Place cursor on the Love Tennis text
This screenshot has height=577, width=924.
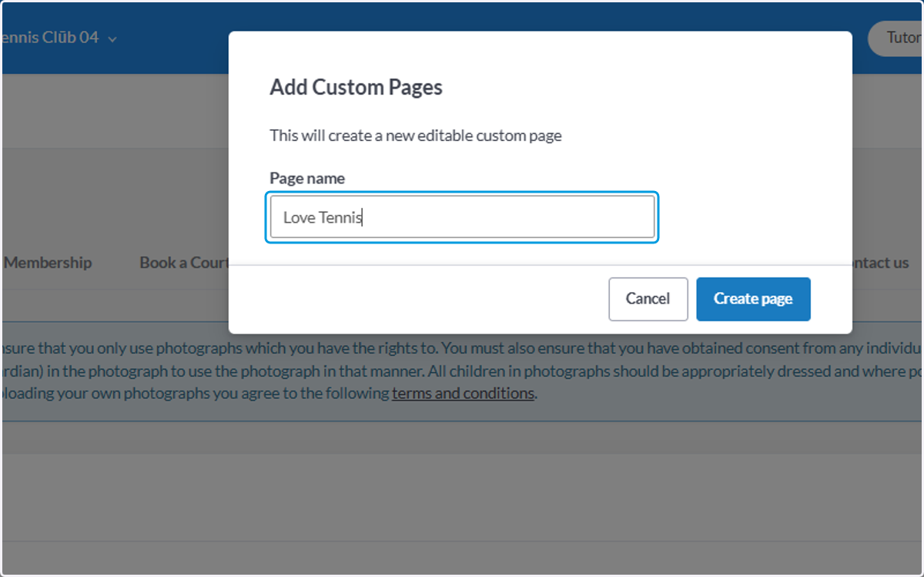tap(323, 217)
